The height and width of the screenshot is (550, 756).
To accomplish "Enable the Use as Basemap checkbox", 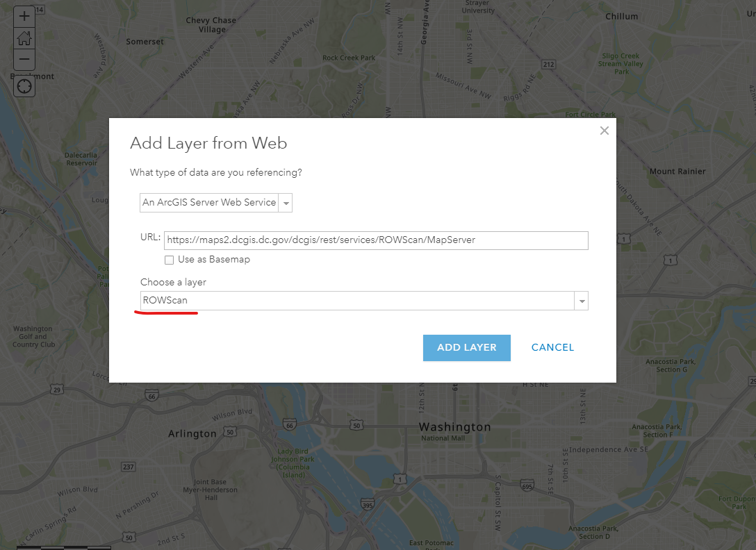I will point(169,260).
